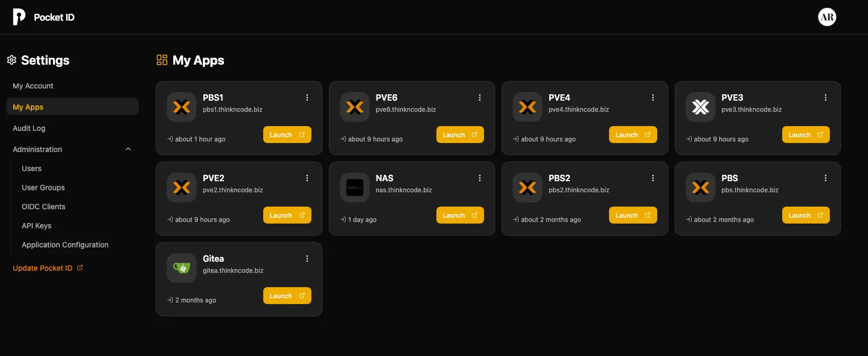Open the Audit Log page
868x356 pixels.
coord(29,128)
